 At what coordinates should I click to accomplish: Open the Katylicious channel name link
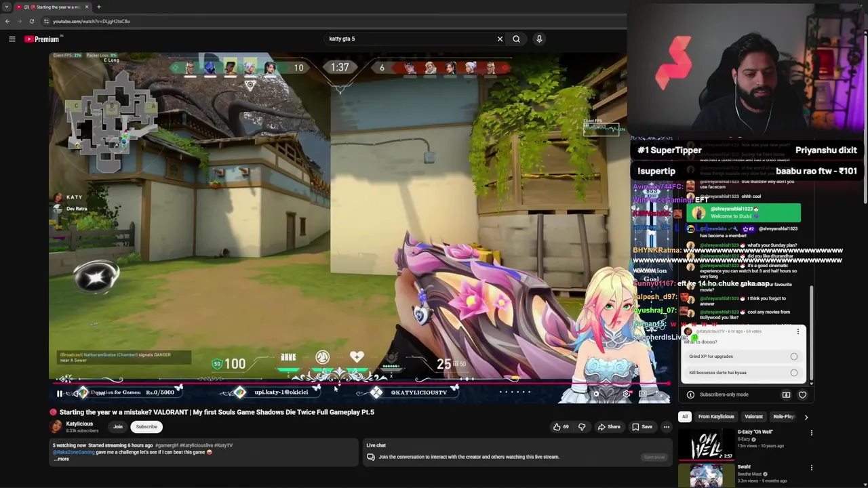click(79, 424)
